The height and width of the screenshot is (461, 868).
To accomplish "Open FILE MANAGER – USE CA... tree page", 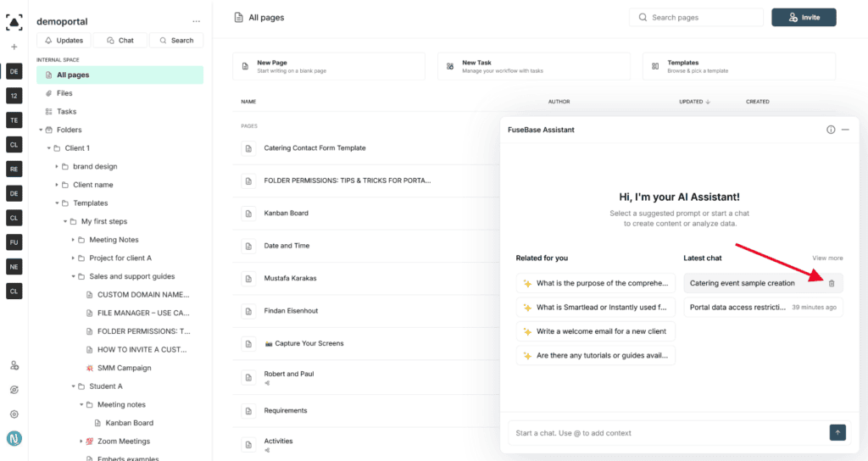I will coord(142,314).
